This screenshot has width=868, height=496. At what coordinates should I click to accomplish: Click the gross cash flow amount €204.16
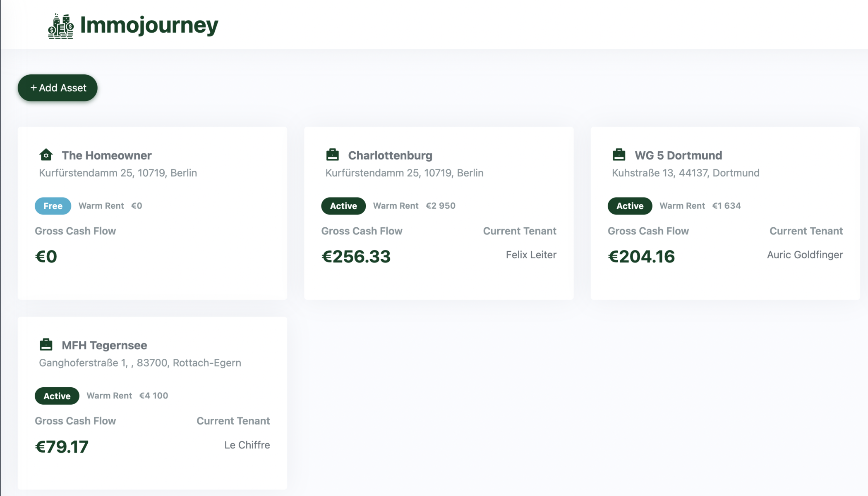point(641,257)
